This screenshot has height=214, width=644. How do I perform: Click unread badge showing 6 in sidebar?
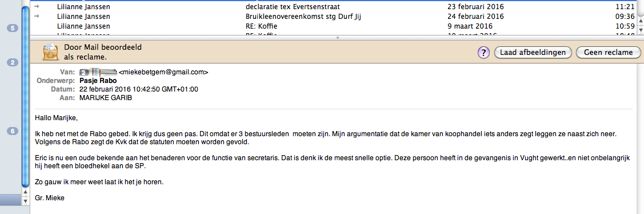pyautogui.click(x=13, y=131)
